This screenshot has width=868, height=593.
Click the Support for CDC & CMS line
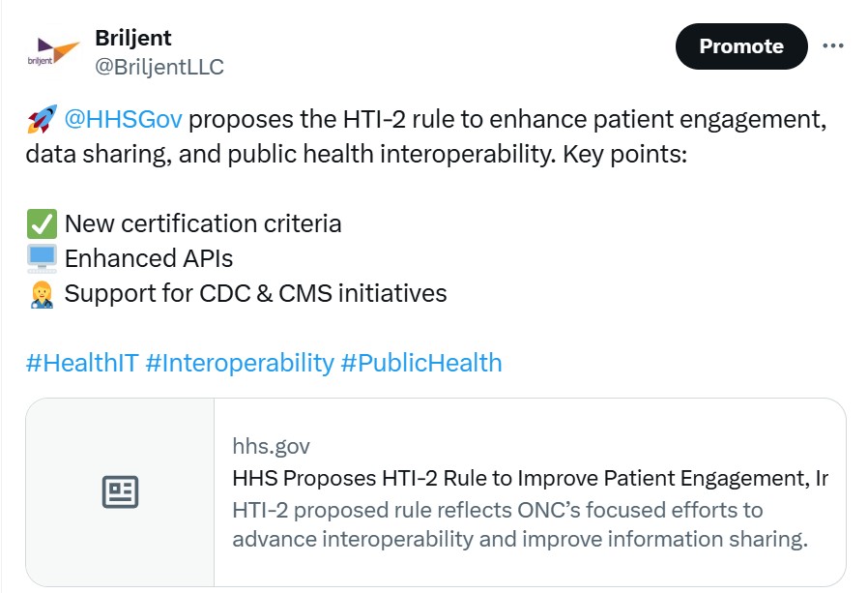point(255,294)
